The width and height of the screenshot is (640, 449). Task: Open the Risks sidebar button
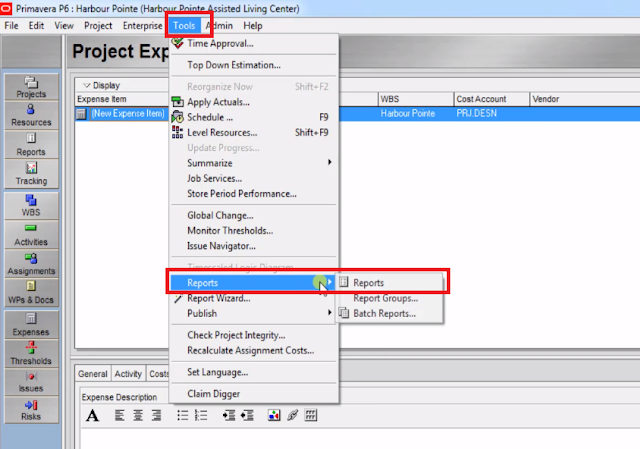(x=31, y=410)
